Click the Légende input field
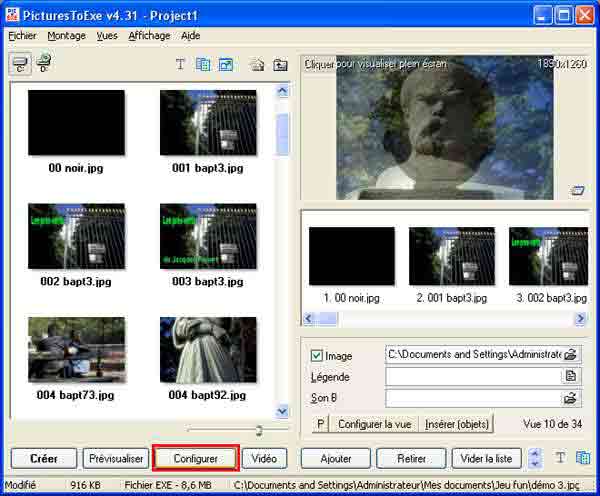The width and height of the screenshot is (600, 496). point(474,376)
